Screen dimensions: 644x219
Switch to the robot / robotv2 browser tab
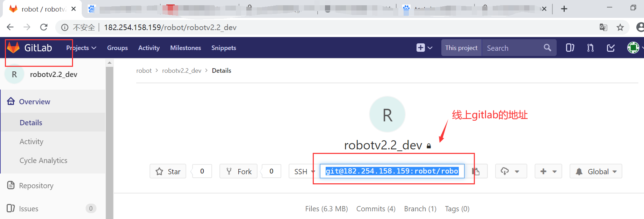[42, 9]
